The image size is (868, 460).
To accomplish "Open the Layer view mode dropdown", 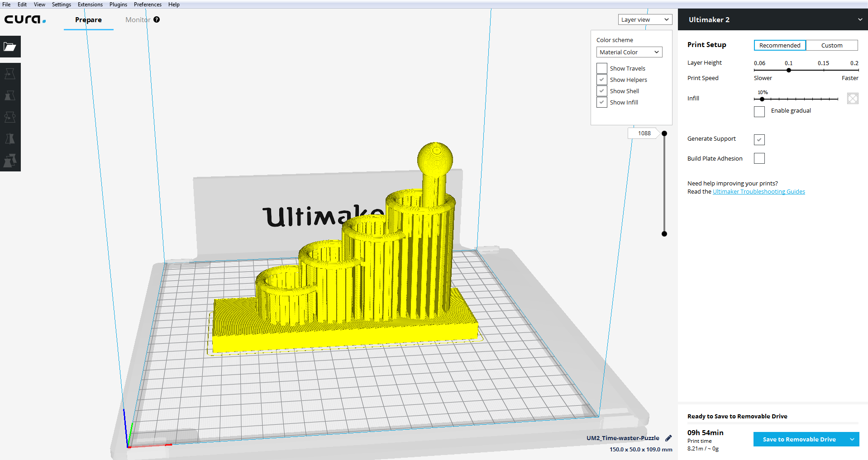I will point(645,19).
